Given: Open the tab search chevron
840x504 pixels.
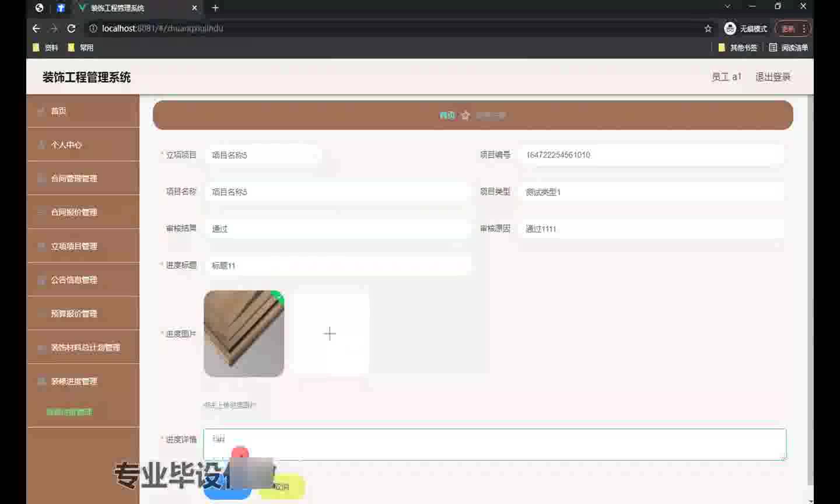Looking at the screenshot, I should tap(727, 6).
